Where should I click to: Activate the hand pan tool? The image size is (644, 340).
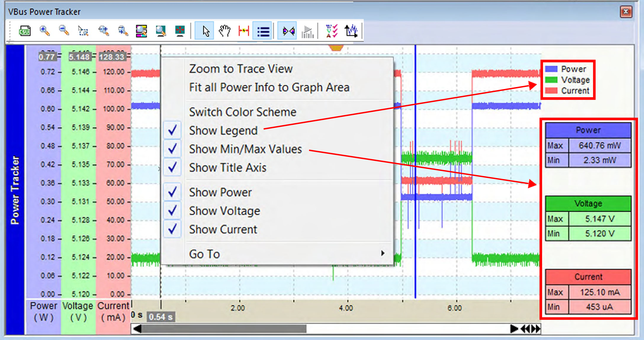(x=224, y=31)
